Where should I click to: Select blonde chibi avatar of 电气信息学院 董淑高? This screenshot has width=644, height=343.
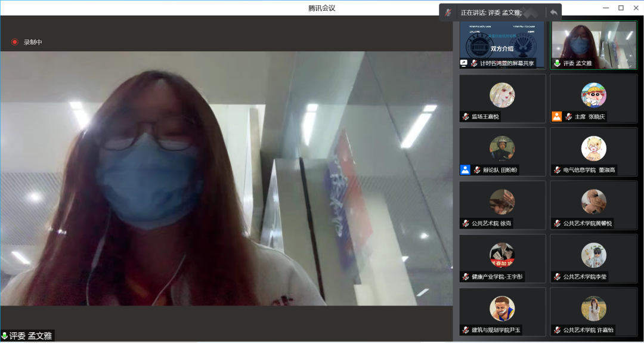coord(593,149)
